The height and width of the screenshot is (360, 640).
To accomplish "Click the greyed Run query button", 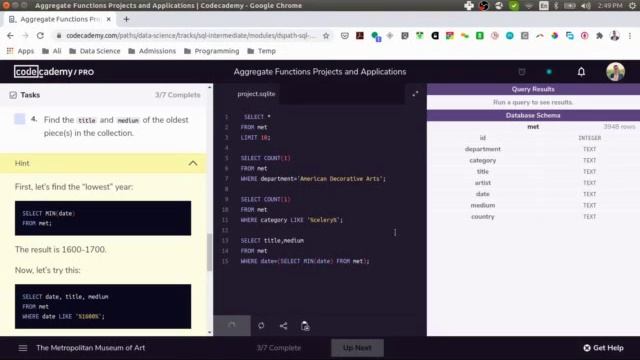I will point(232,325).
